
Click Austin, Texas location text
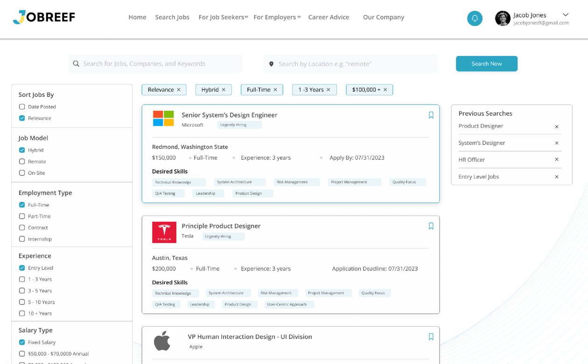pyautogui.click(x=170, y=258)
